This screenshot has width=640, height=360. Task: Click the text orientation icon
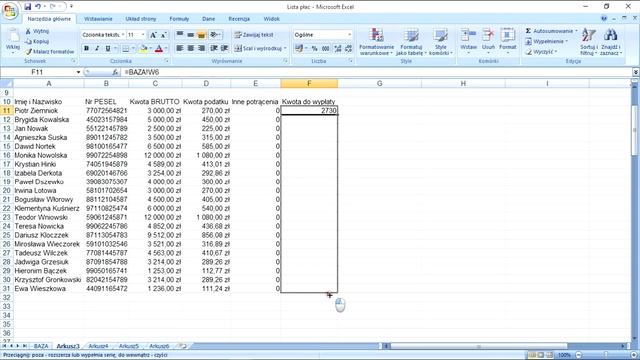click(215, 35)
